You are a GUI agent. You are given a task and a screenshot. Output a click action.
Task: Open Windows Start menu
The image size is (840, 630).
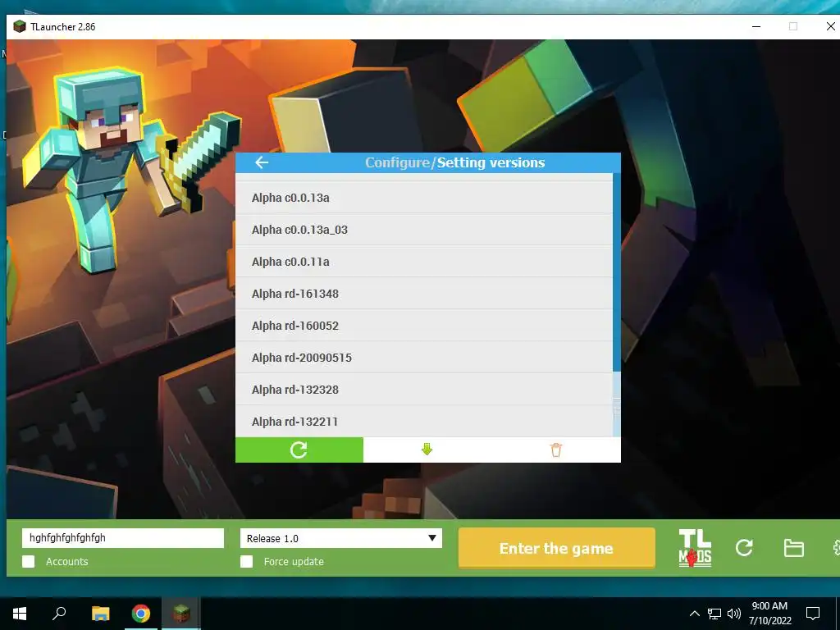(x=20, y=613)
